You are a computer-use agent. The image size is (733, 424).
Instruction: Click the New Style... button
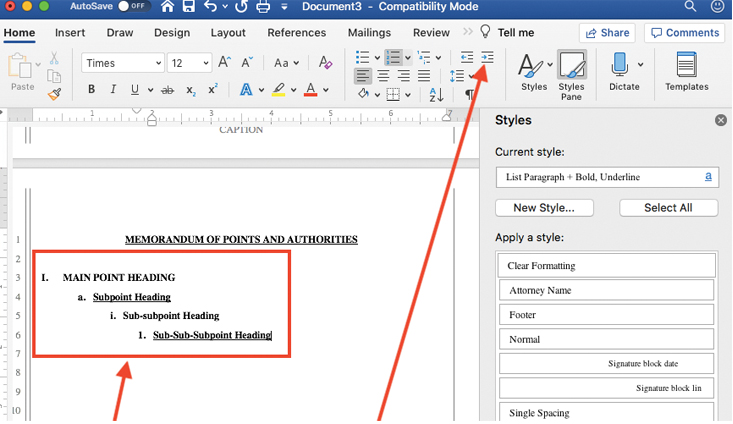coord(544,208)
